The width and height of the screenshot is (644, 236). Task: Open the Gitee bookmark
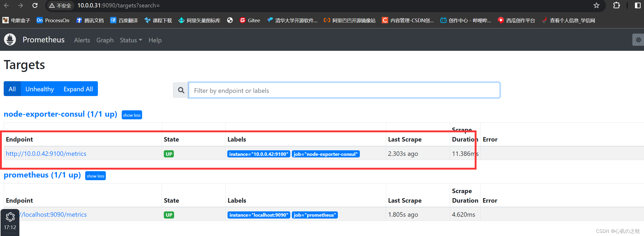[250, 20]
